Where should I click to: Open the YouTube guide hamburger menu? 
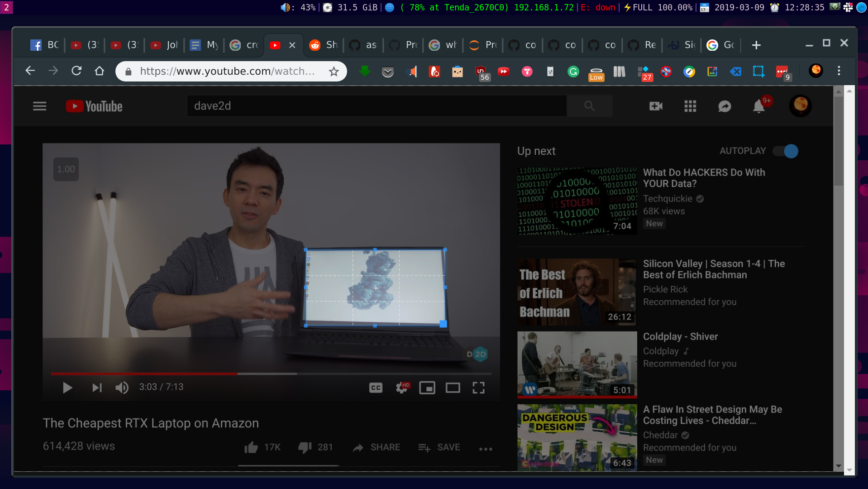[x=40, y=106]
